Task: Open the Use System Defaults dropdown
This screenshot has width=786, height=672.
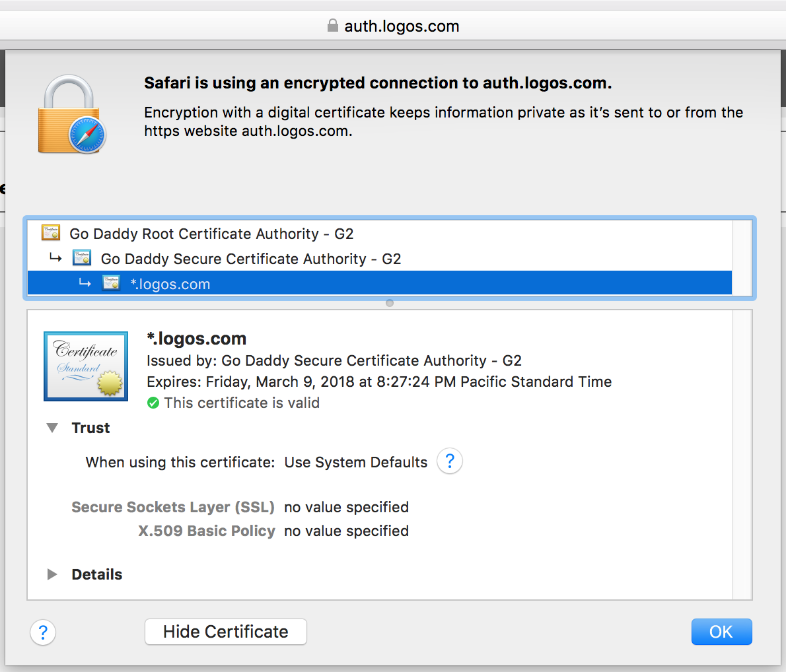Action: tap(356, 462)
